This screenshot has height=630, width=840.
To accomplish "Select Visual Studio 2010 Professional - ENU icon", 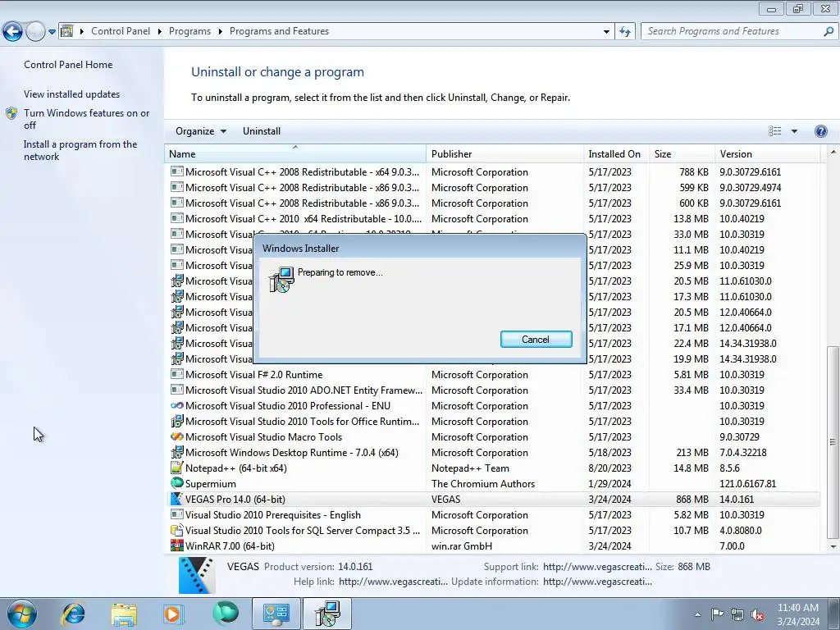I will pyautogui.click(x=177, y=405).
